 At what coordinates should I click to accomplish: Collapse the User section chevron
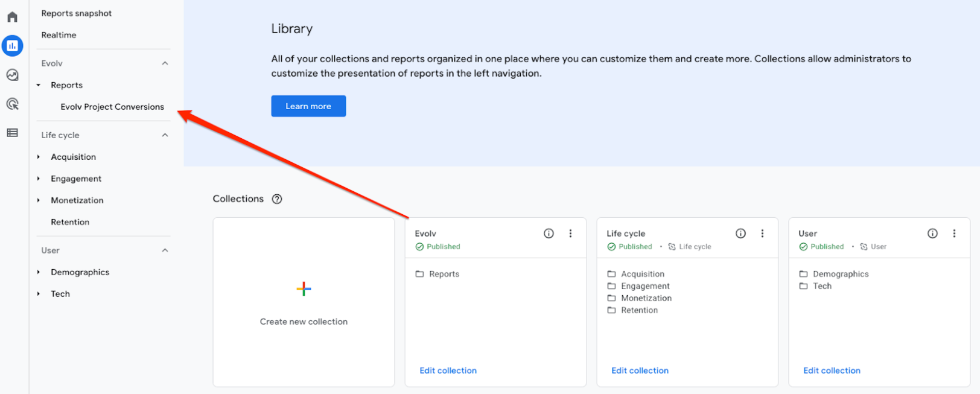click(x=165, y=250)
